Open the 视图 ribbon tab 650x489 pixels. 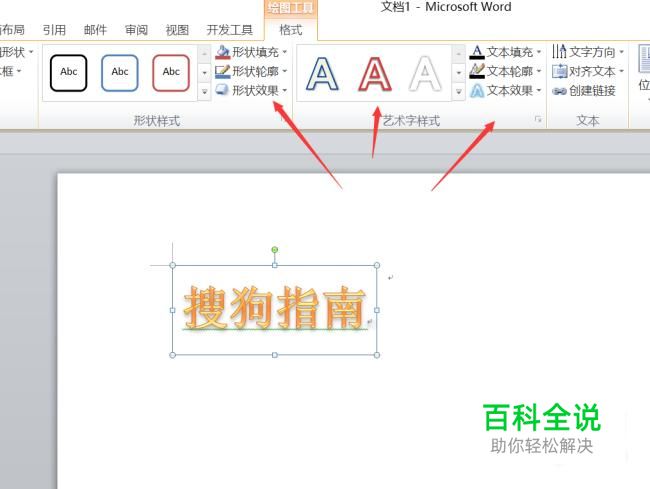click(x=177, y=30)
